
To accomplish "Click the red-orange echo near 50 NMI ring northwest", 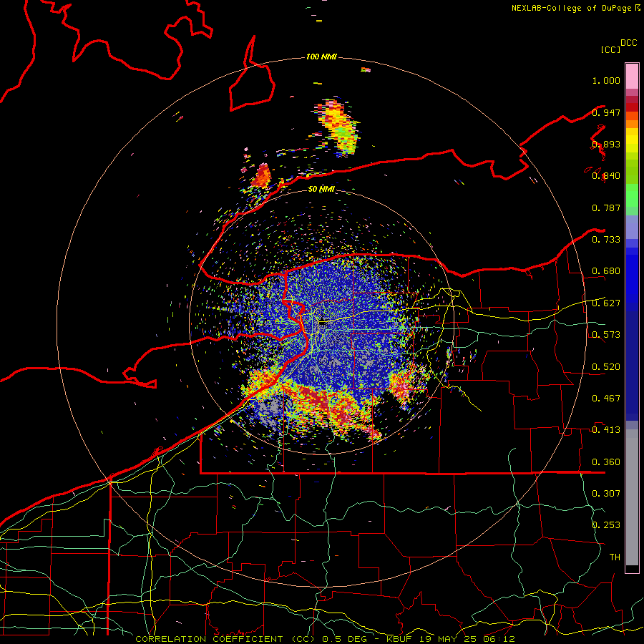I will pyautogui.click(x=262, y=175).
